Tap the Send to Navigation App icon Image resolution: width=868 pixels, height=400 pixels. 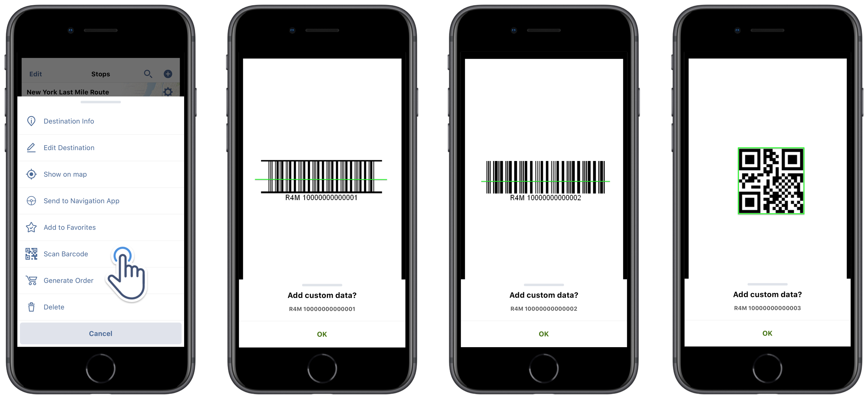(32, 201)
